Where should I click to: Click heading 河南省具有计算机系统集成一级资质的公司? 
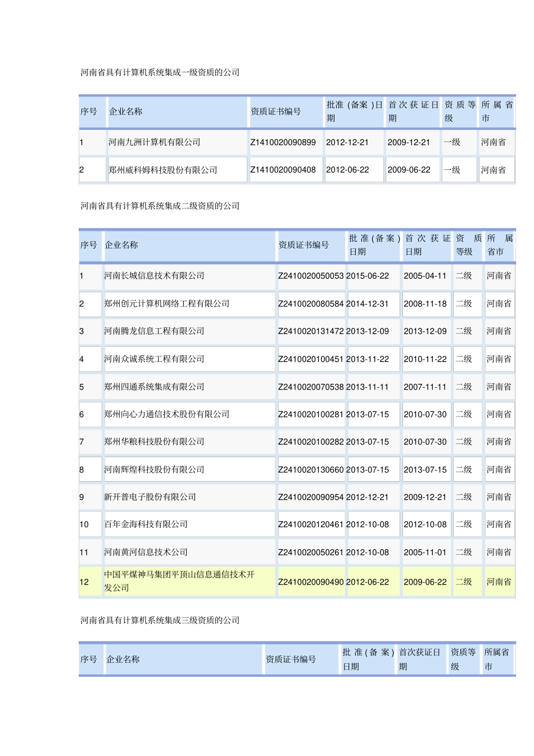coord(160,73)
